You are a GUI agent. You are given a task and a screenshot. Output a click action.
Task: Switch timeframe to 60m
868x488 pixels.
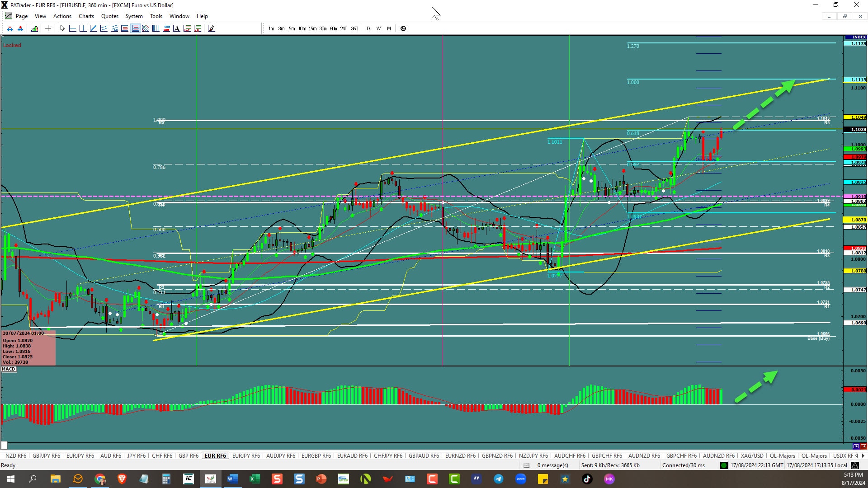333,28
